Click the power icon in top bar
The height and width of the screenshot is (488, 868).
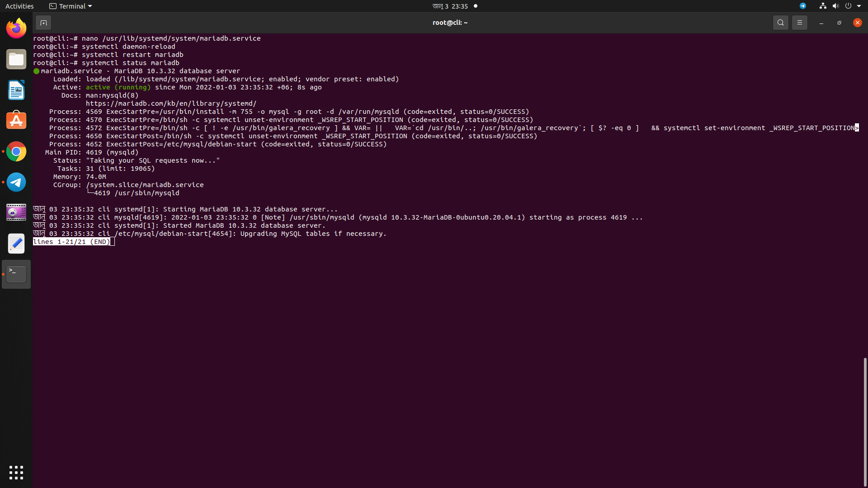848,6
